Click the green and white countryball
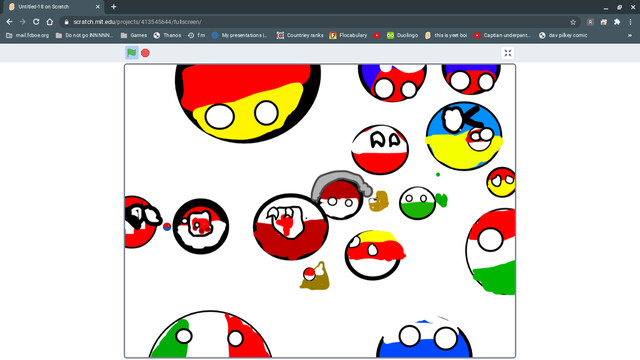 click(x=417, y=203)
